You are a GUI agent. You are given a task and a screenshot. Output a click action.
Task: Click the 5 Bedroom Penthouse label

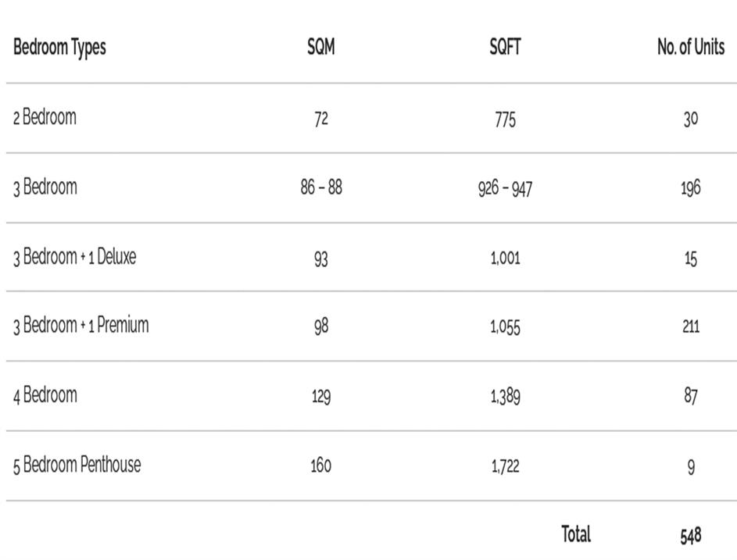pyautogui.click(x=77, y=465)
